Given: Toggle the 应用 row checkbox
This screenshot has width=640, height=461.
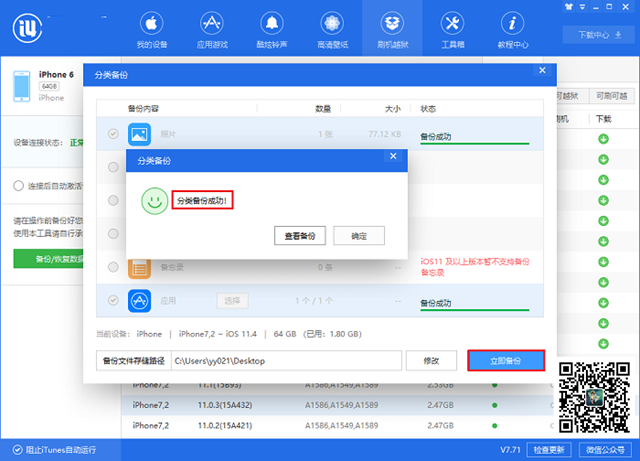Looking at the screenshot, I should 113,301.
